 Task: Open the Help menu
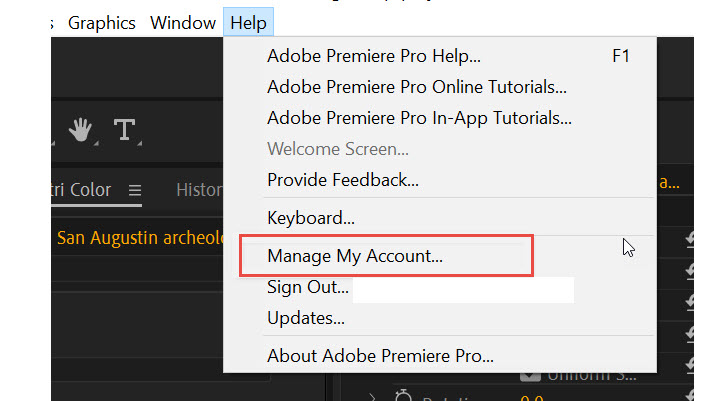(248, 22)
